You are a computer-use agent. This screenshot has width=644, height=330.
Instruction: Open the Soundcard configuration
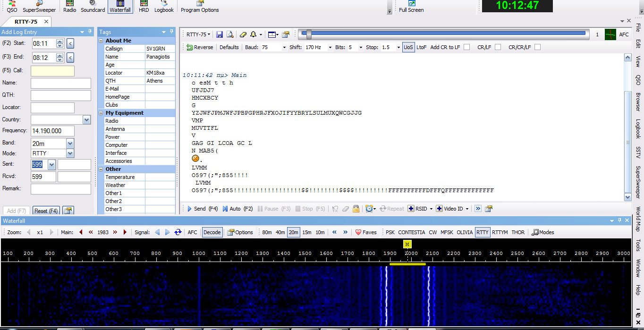click(x=93, y=7)
